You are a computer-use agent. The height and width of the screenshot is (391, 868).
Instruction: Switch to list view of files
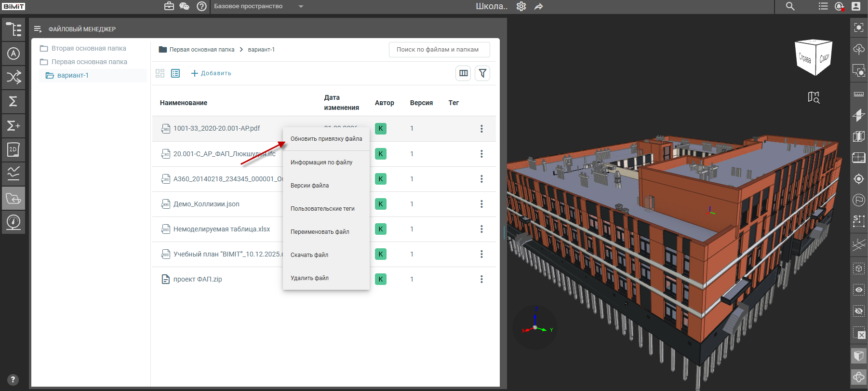coord(175,73)
